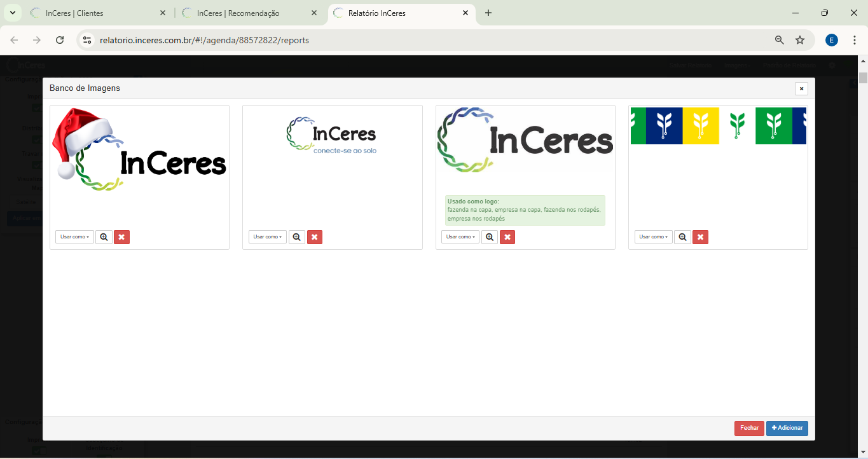Delete the Santa hat InCeres logo image
868x459 pixels.
point(121,237)
